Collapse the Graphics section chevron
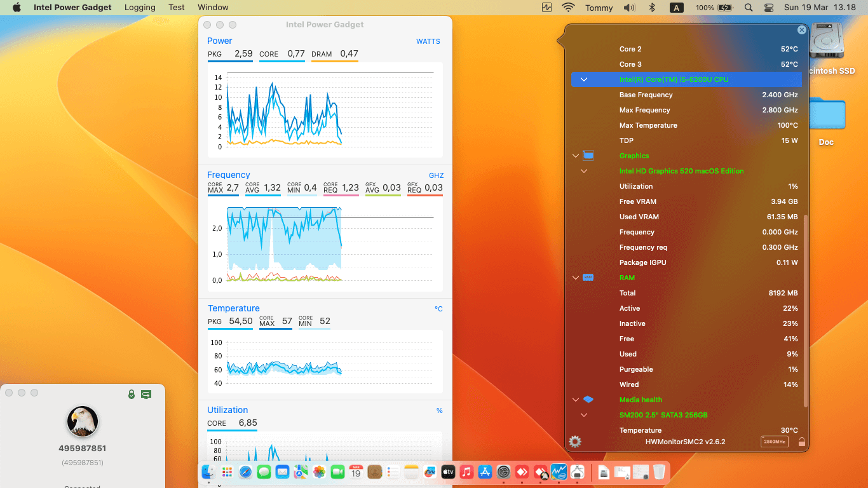This screenshot has width=868, height=488. tap(576, 156)
